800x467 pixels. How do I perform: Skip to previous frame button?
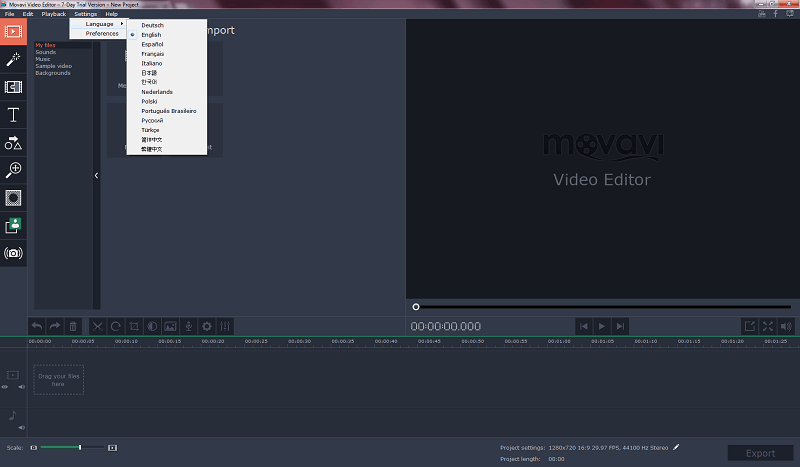coord(584,326)
